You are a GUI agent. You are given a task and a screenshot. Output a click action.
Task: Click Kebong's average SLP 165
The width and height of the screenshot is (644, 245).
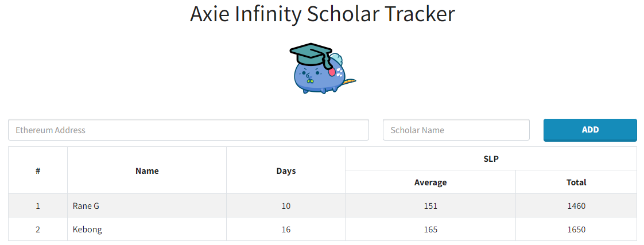430,230
